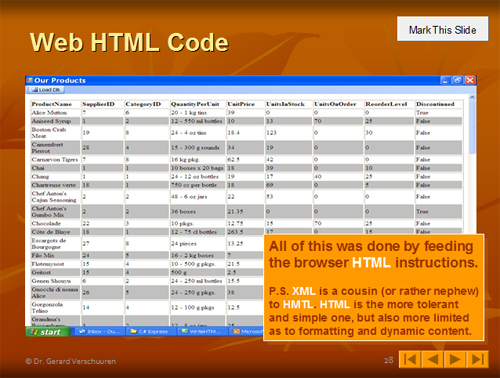Click UnitsOnOrder column header
The height and width of the screenshot is (378, 500).
[x=338, y=104]
